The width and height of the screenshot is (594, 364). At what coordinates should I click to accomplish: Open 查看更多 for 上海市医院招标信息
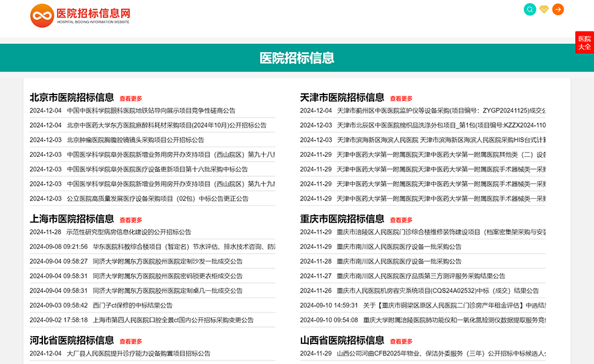(x=131, y=220)
